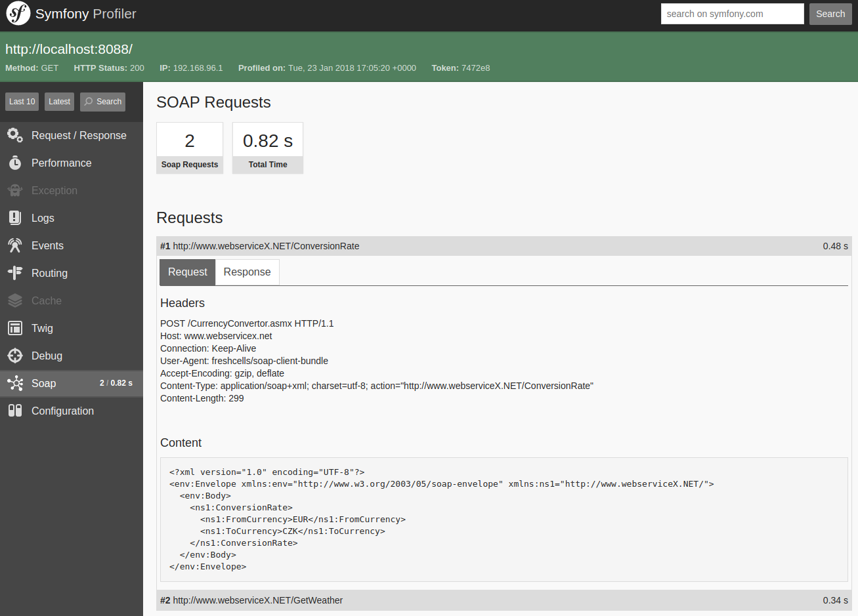Click the User-Agent header line
The height and width of the screenshot is (616, 858).
pyautogui.click(x=244, y=361)
